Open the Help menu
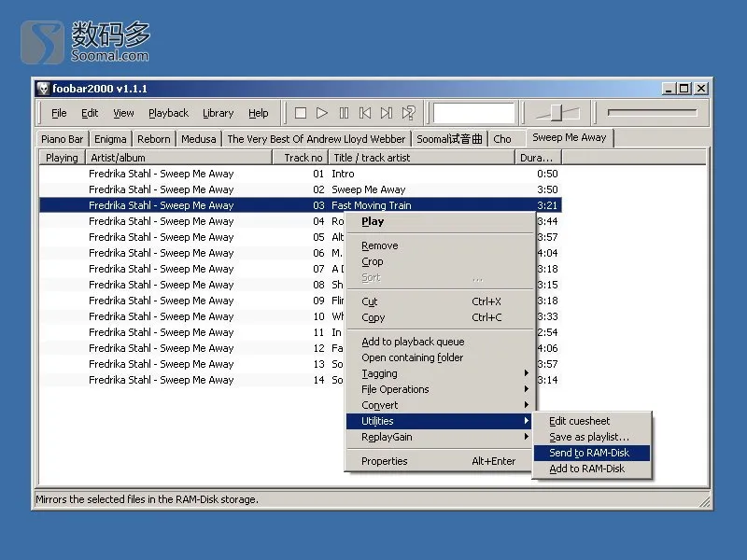Screen dimensions: 747x560 (x=259, y=113)
